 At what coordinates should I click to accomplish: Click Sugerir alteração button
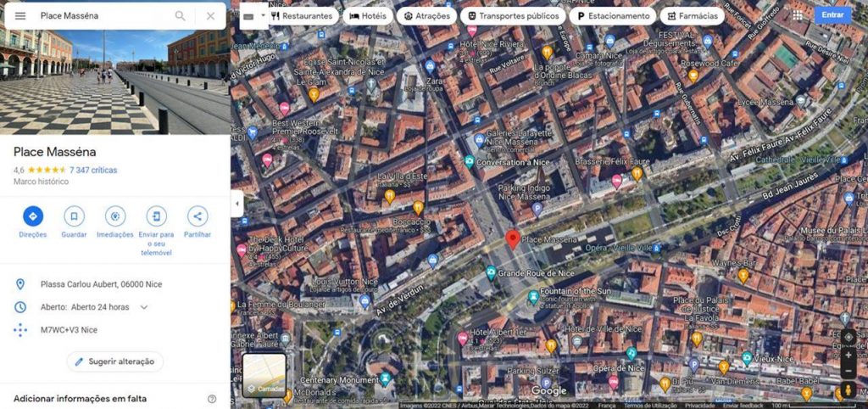[115, 361]
